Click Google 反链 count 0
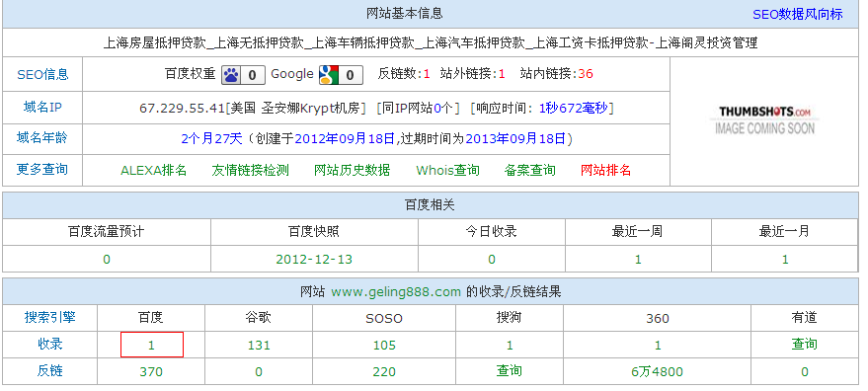The width and height of the screenshot is (868, 391). (x=259, y=371)
